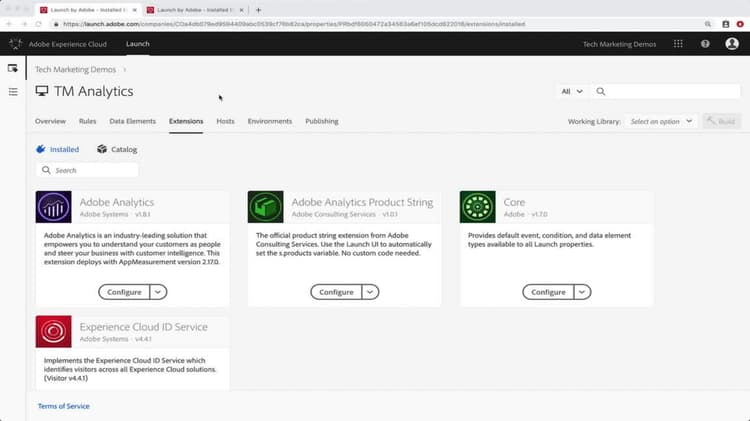Select the Installed sub-tab
The height and width of the screenshot is (421, 750).
tap(58, 149)
